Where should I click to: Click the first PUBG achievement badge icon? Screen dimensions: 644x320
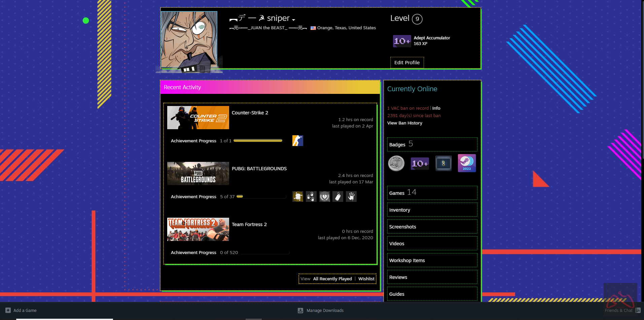coord(297,197)
